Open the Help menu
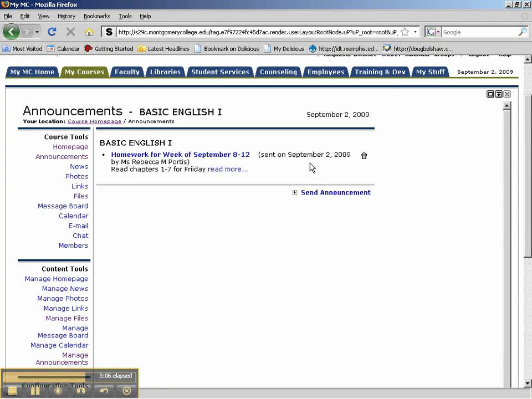The width and height of the screenshot is (532, 399). coord(145,16)
